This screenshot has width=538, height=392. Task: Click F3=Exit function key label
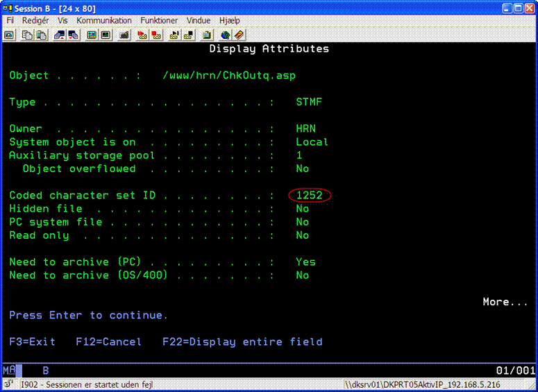[32, 342]
